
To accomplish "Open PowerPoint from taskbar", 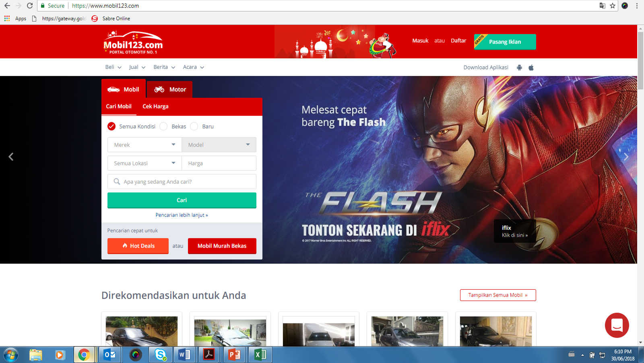I will tap(234, 355).
